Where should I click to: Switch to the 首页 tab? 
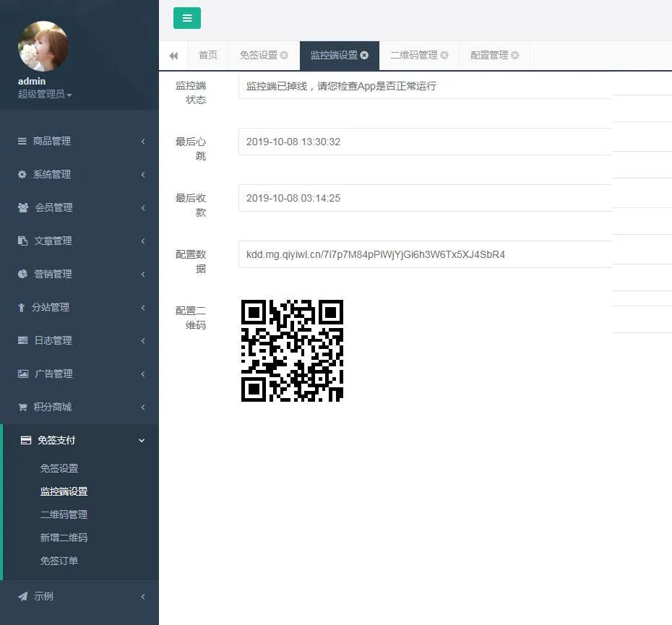coord(208,56)
